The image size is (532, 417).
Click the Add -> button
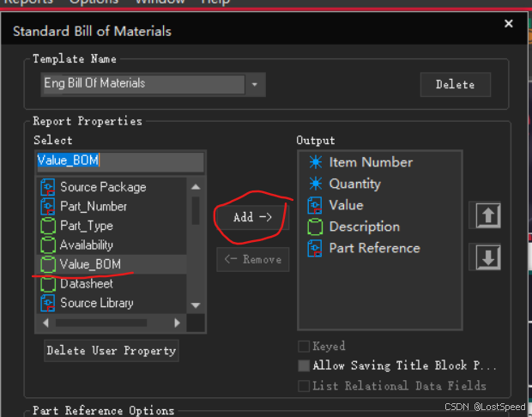pos(251,217)
